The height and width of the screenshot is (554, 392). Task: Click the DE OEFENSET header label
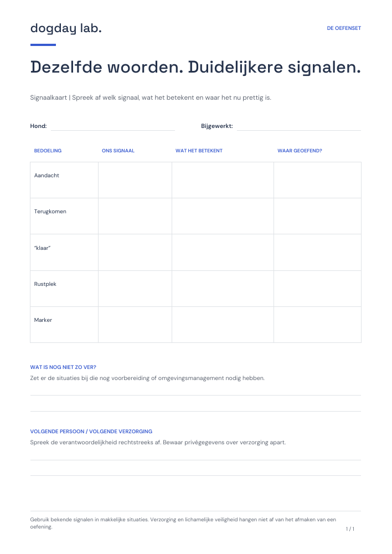(x=344, y=28)
